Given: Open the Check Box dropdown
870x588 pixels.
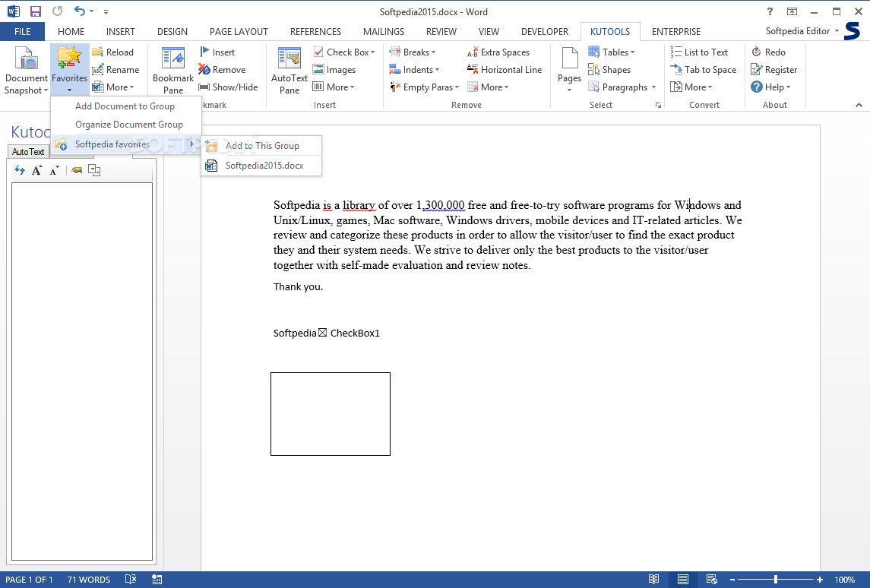Looking at the screenshot, I should pyautogui.click(x=373, y=52).
